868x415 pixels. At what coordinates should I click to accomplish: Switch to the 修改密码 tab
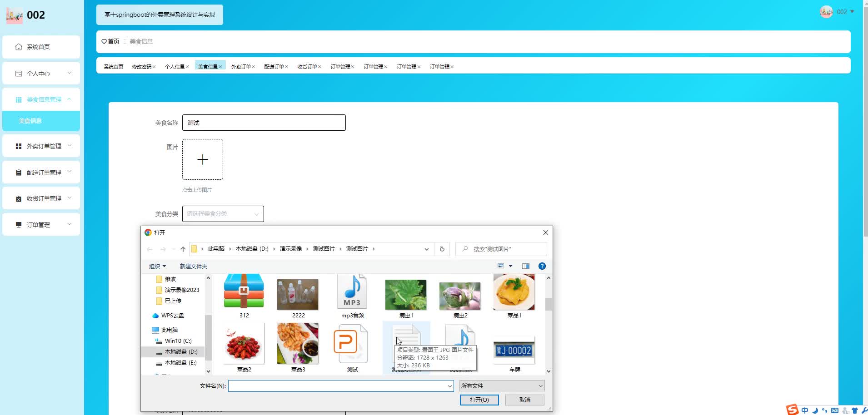pyautogui.click(x=142, y=67)
